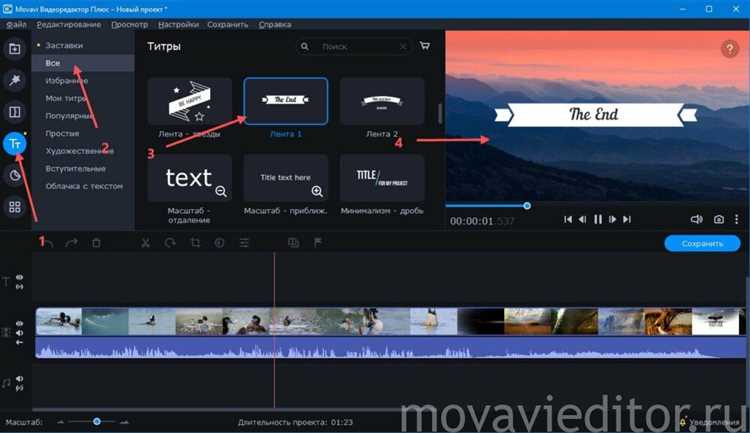Select the Лента 1 title thumbnail

(x=286, y=101)
